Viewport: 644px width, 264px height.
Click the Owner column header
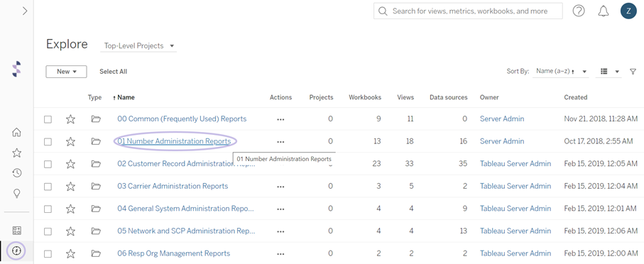point(489,97)
